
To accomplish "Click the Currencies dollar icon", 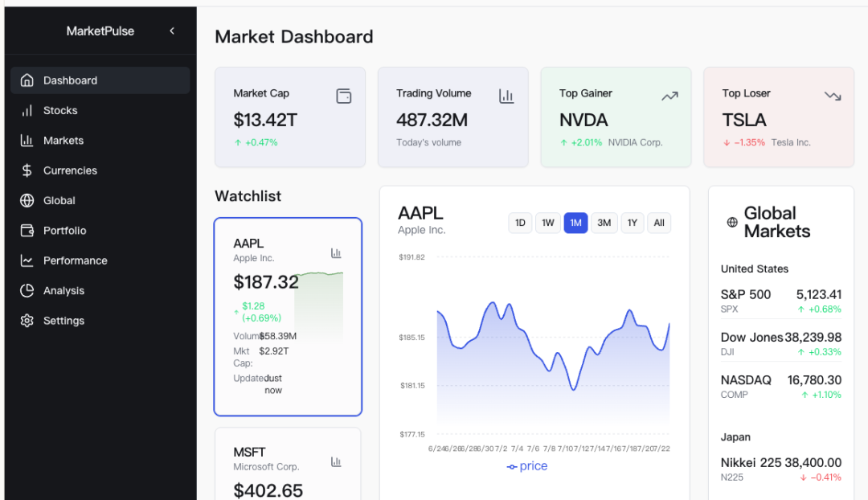I will (27, 170).
